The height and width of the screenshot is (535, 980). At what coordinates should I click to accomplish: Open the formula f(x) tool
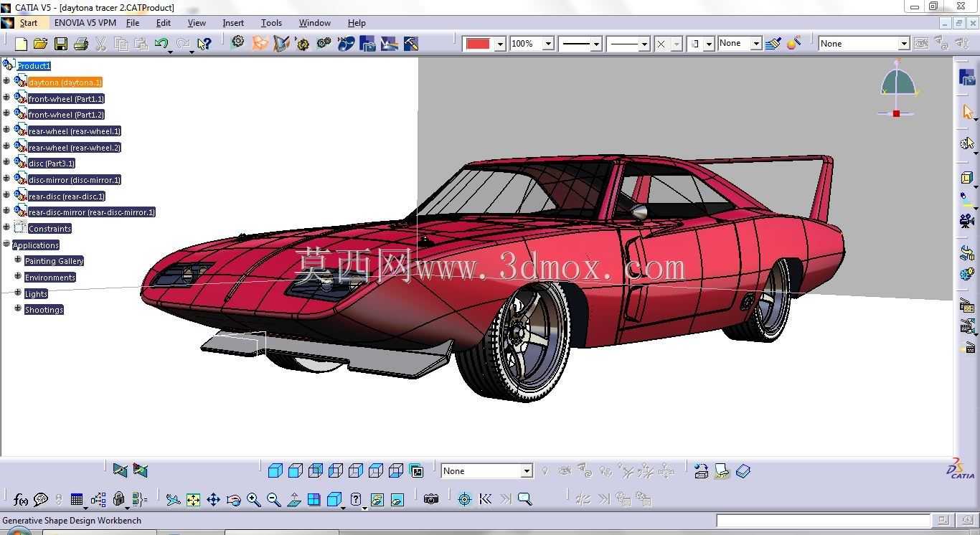pyautogui.click(x=21, y=499)
